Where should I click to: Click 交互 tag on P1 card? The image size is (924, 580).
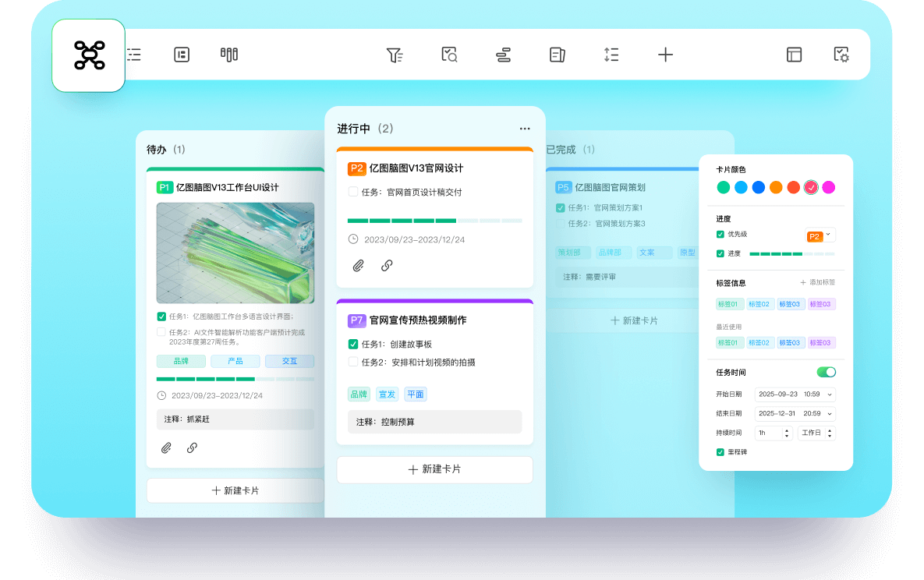(289, 361)
